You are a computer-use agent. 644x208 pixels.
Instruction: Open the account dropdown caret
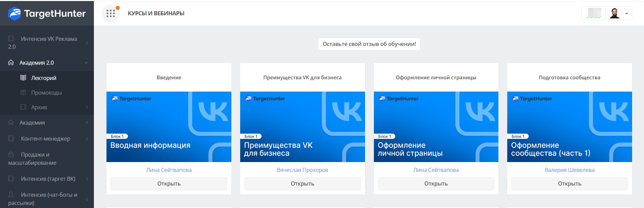coord(626,14)
